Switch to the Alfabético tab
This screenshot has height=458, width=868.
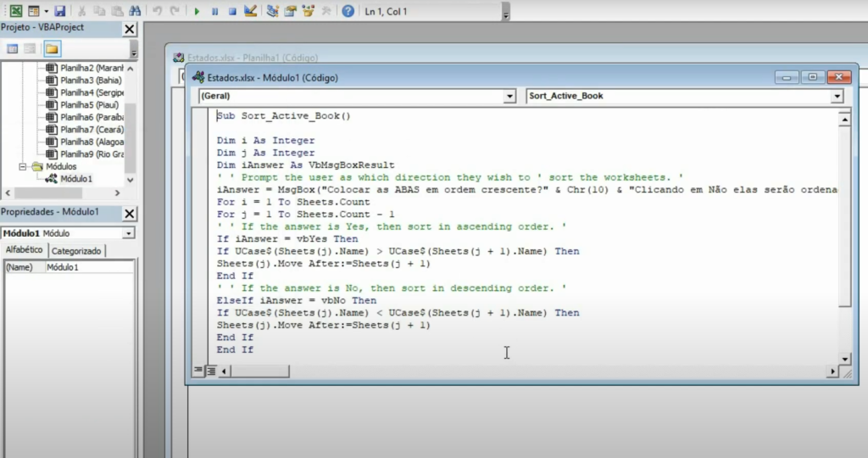(24, 249)
